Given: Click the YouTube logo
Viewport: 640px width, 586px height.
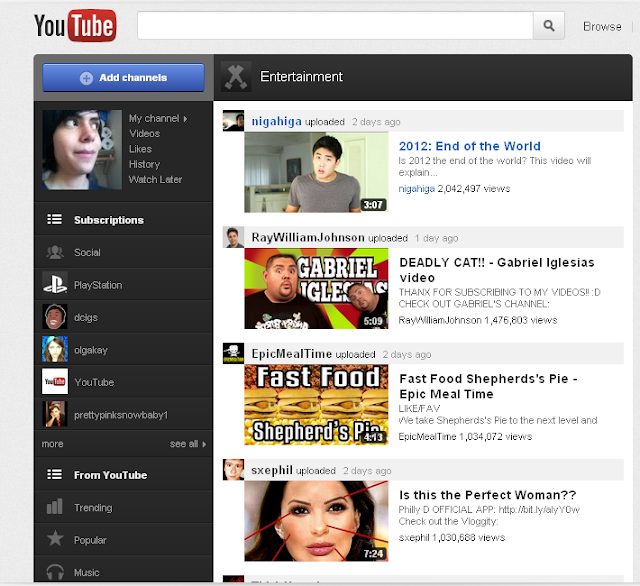Looking at the screenshot, I should pos(75,26).
